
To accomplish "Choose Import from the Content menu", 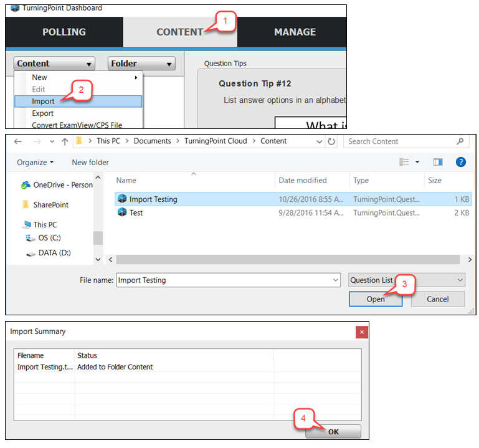I will [x=78, y=101].
